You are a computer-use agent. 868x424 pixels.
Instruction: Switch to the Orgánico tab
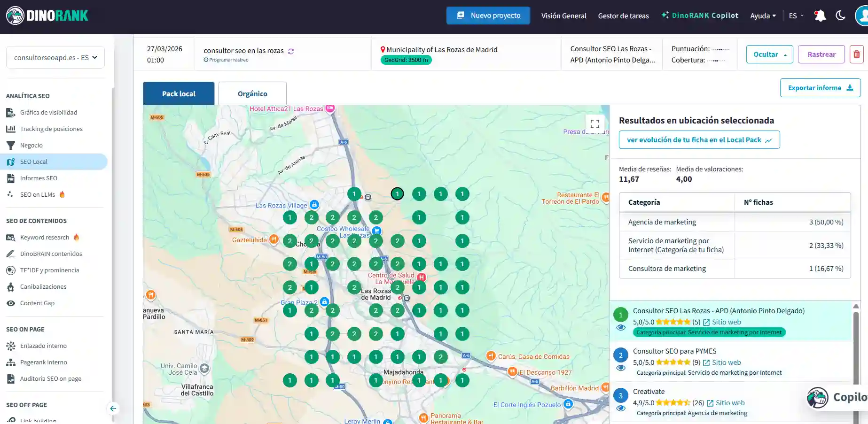252,93
